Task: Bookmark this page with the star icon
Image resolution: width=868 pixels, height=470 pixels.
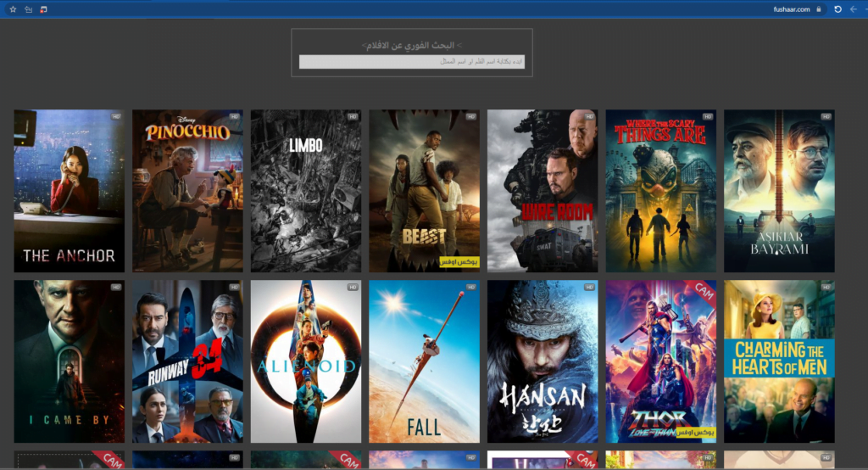Action: pos(13,9)
